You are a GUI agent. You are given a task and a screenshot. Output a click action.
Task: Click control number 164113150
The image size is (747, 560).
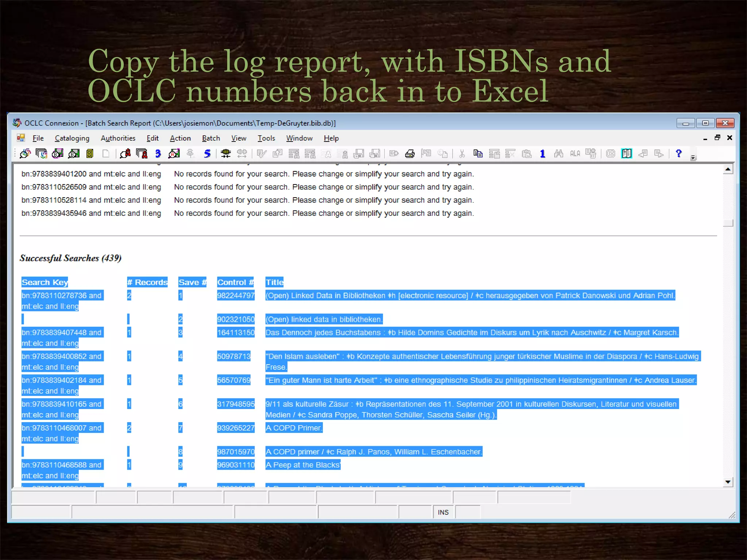click(236, 332)
